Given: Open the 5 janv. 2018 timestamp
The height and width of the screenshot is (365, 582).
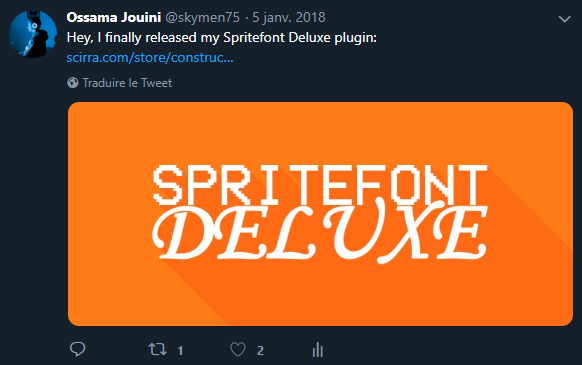Looking at the screenshot, I should [x=289, y=17].
